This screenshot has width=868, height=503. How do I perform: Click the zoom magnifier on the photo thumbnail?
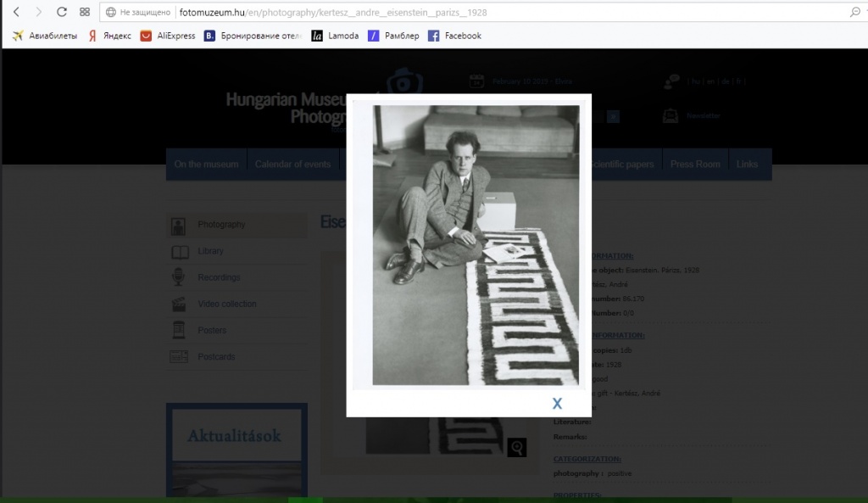(517, 447)
